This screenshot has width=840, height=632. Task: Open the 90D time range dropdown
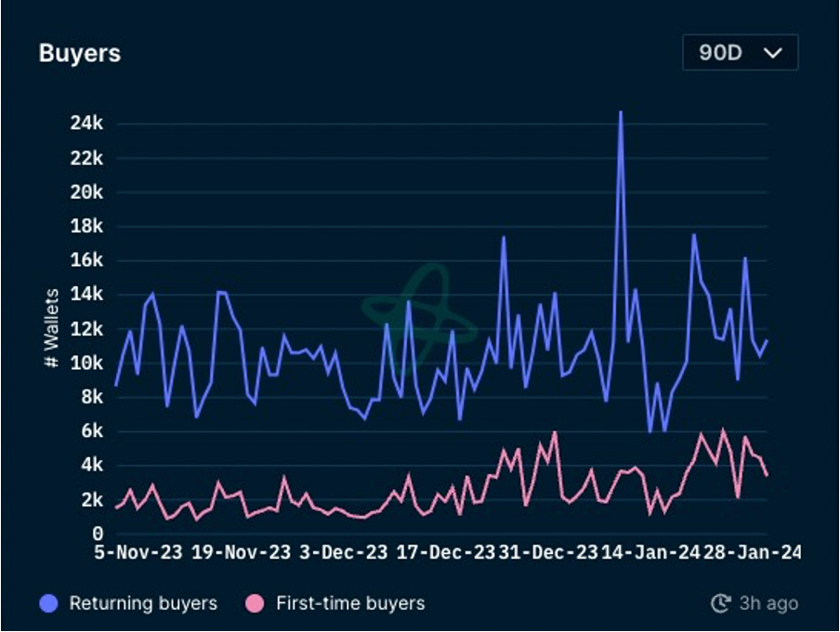[x=741, y=53]
